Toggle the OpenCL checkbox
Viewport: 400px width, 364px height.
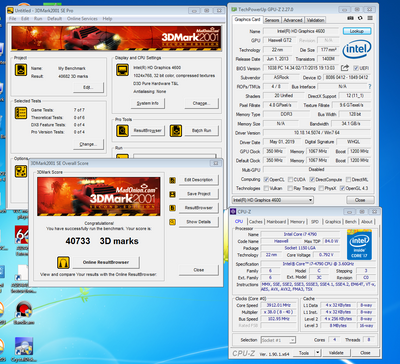point(266,179)
